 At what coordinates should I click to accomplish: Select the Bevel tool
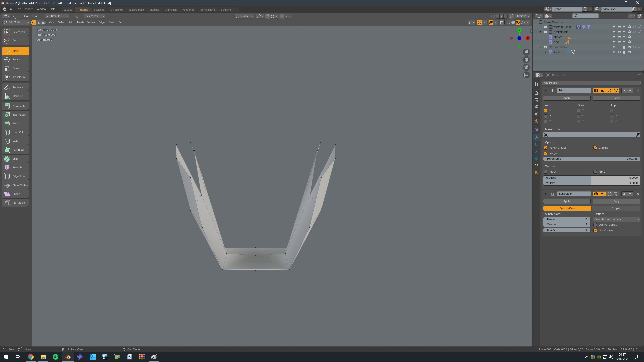click(x=16, y=123)
